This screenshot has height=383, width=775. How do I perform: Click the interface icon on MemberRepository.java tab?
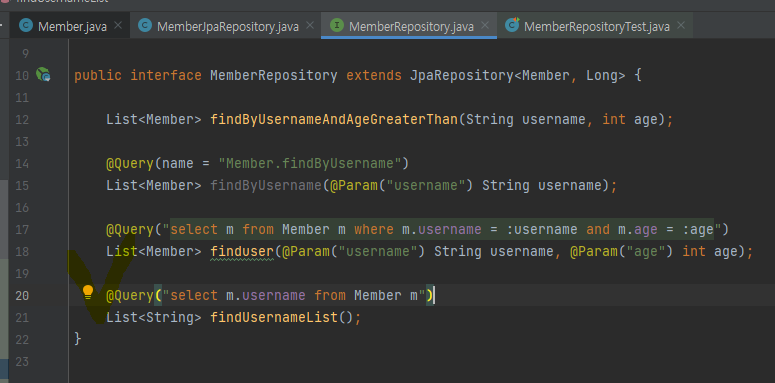tap(337, 25)
